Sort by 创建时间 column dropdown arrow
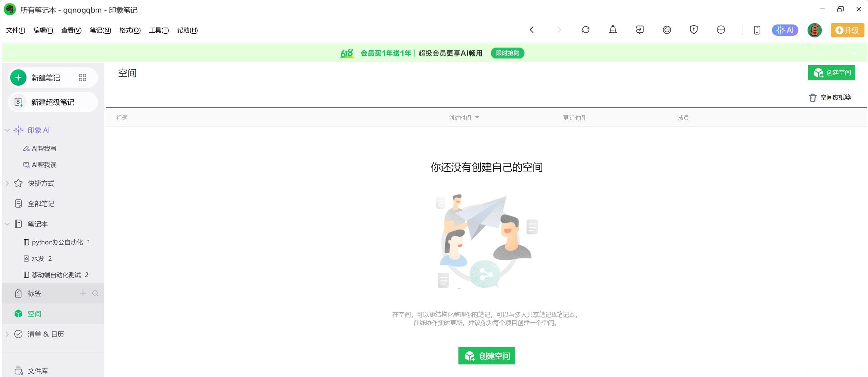The image size is (868, 377). [x=477, y=117]
